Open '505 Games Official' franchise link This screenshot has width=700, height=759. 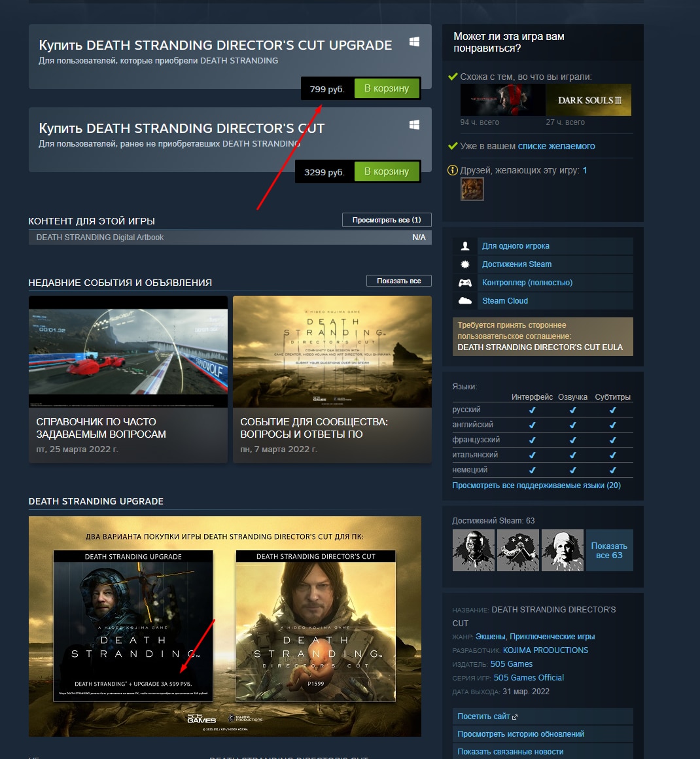click(529, 678)
